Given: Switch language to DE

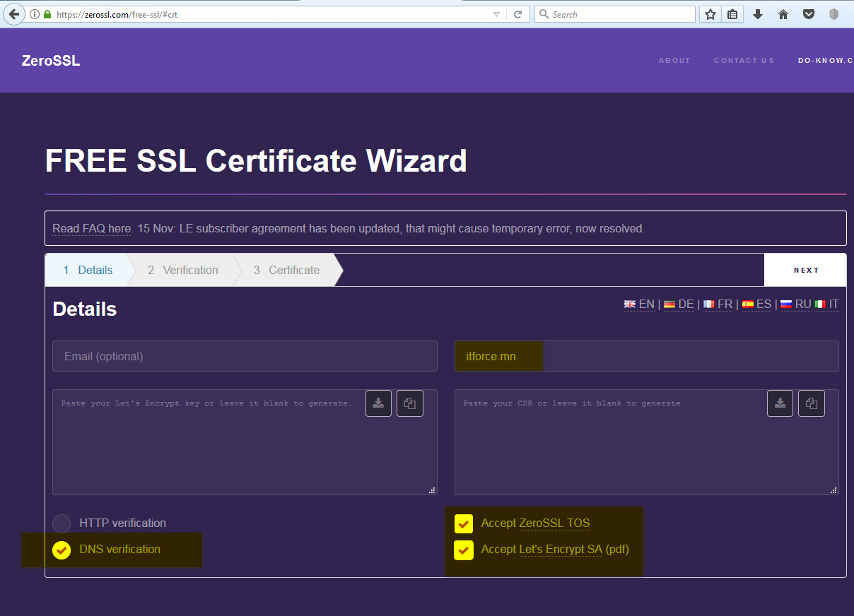Looking at the screenshot, I should 679,304.
